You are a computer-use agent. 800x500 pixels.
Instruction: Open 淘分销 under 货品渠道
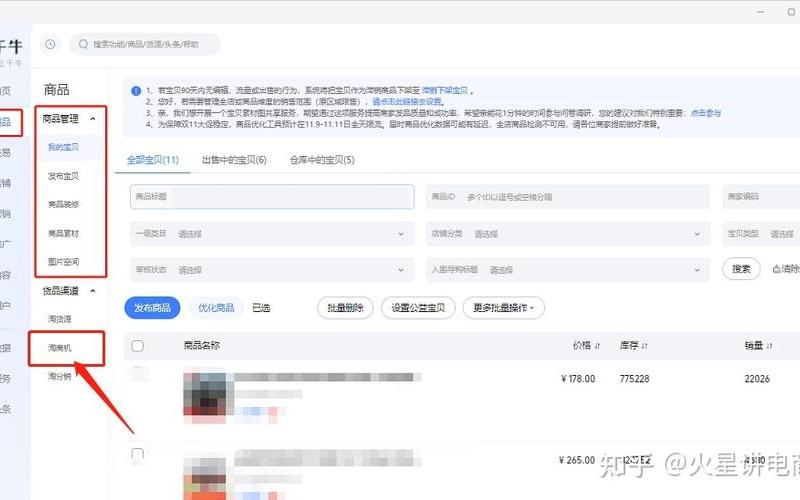coord(60,377)
